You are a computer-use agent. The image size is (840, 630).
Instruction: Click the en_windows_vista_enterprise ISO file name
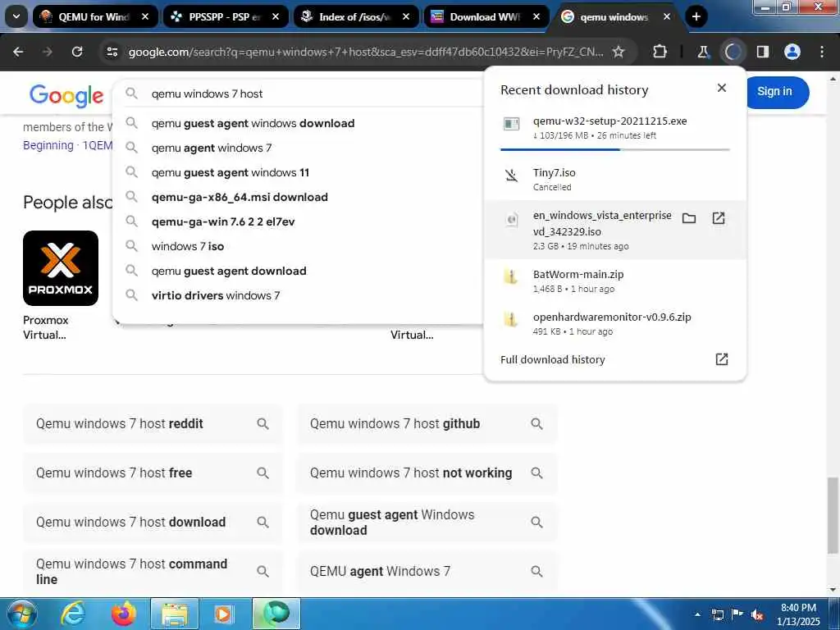[601, 223]
